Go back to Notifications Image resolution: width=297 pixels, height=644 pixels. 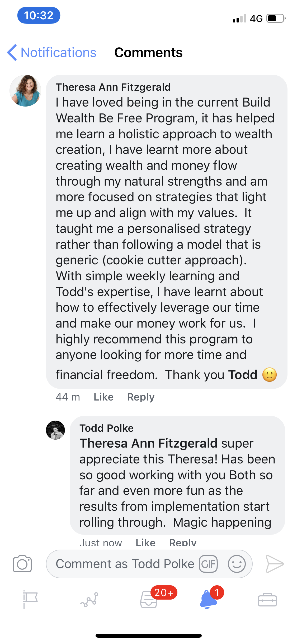point(58,53)
